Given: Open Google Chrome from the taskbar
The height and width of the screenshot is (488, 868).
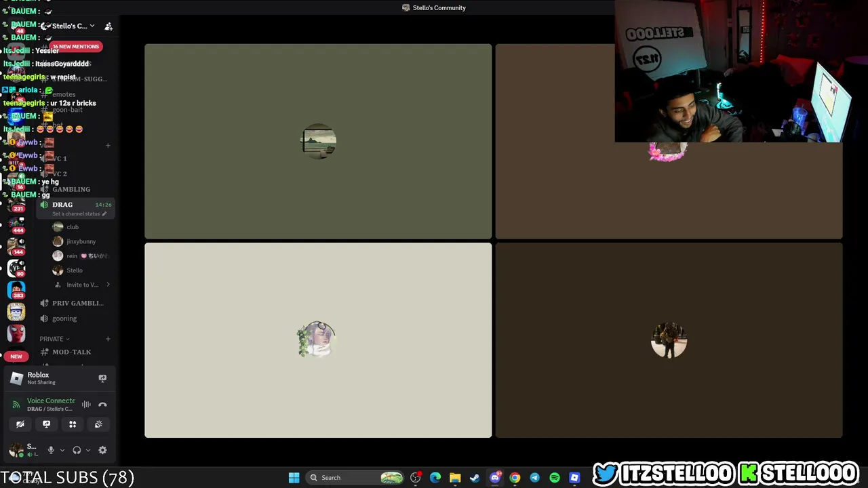Looking at the screenshot, I should 515,478.
